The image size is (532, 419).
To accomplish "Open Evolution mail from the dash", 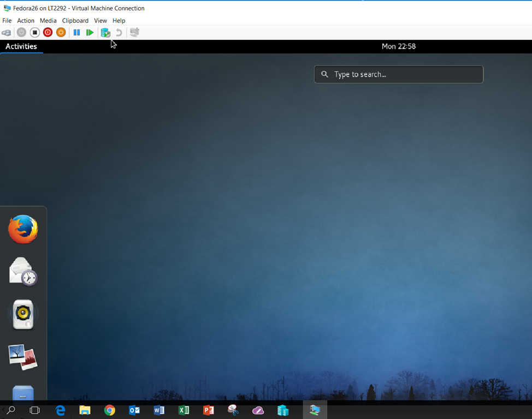I will [23, 272].
